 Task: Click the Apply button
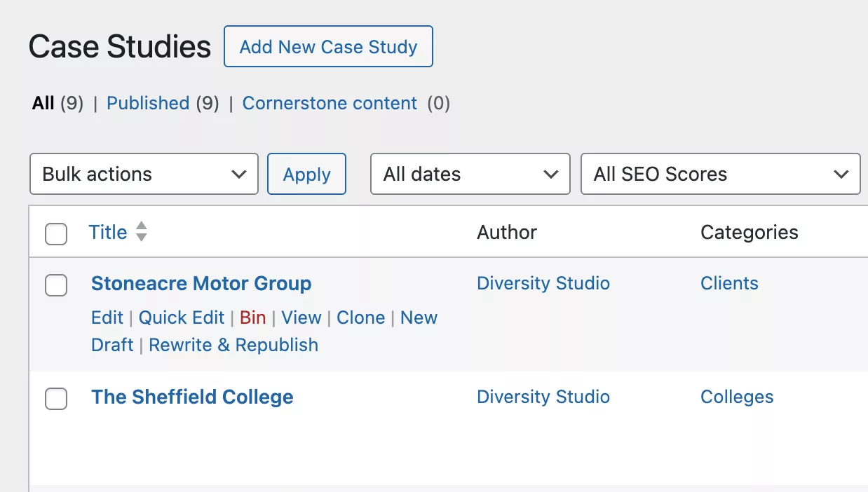click(306, 174)
